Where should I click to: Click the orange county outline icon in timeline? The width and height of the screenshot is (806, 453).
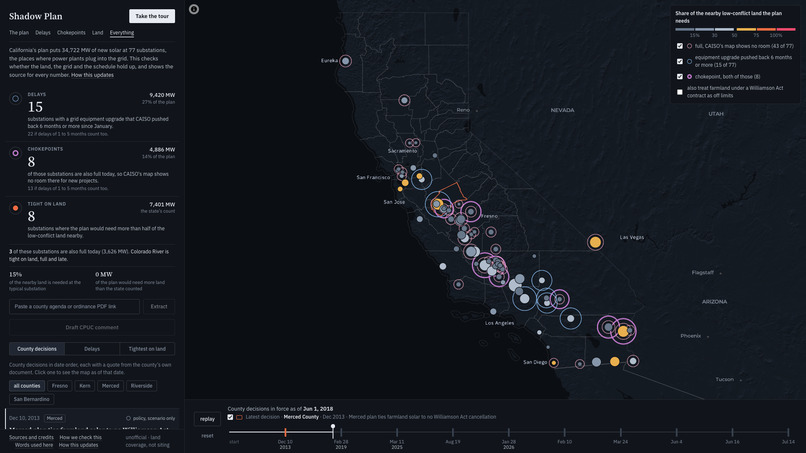(x=239, y=417)
